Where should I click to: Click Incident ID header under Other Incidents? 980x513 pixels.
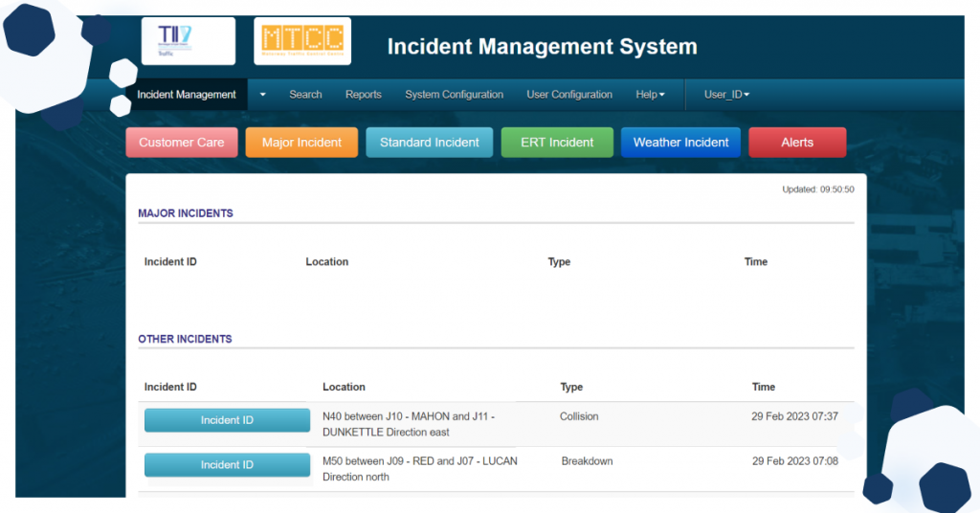click(x=170, y=387)
